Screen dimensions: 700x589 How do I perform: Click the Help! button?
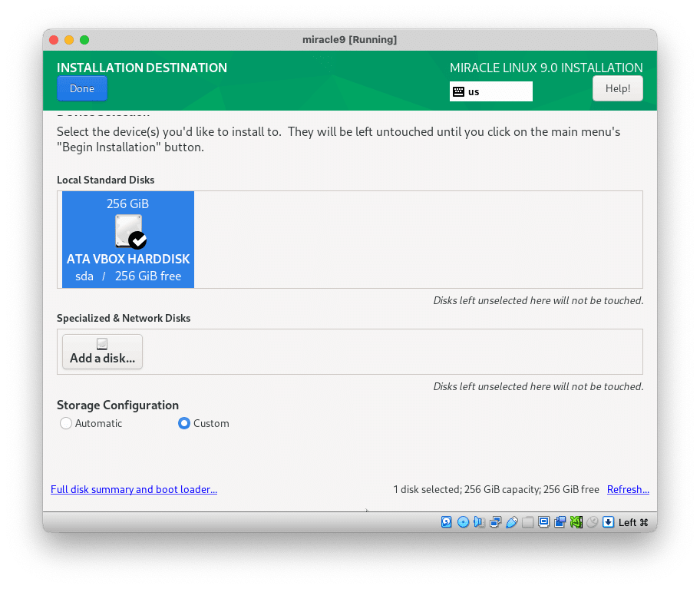617,88
